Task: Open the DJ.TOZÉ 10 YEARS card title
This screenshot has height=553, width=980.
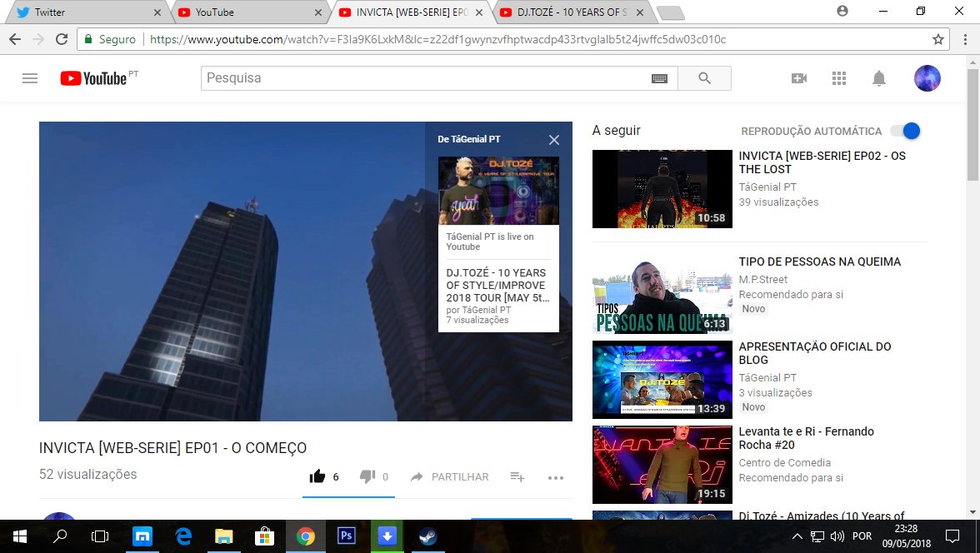Action: (497, 285)
